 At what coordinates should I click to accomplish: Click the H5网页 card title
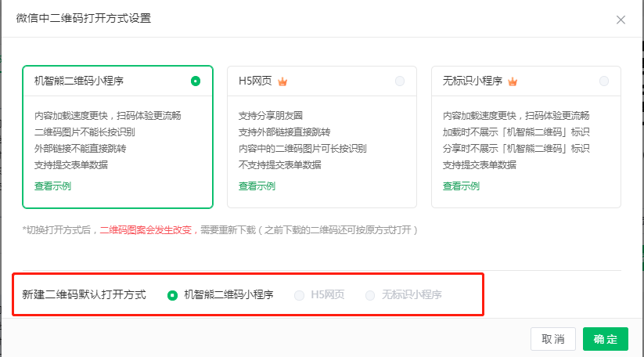(x=255, y=81)
